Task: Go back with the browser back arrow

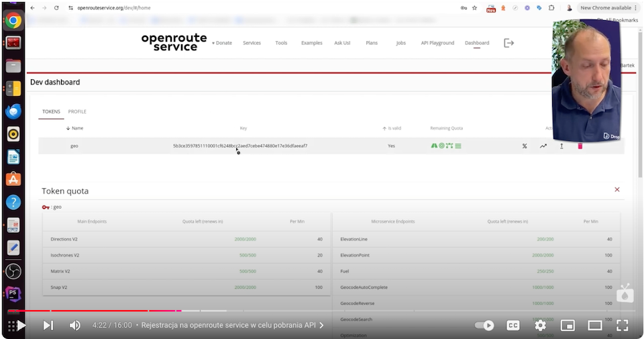Action: pyautogui.click(x=32, y=8)
